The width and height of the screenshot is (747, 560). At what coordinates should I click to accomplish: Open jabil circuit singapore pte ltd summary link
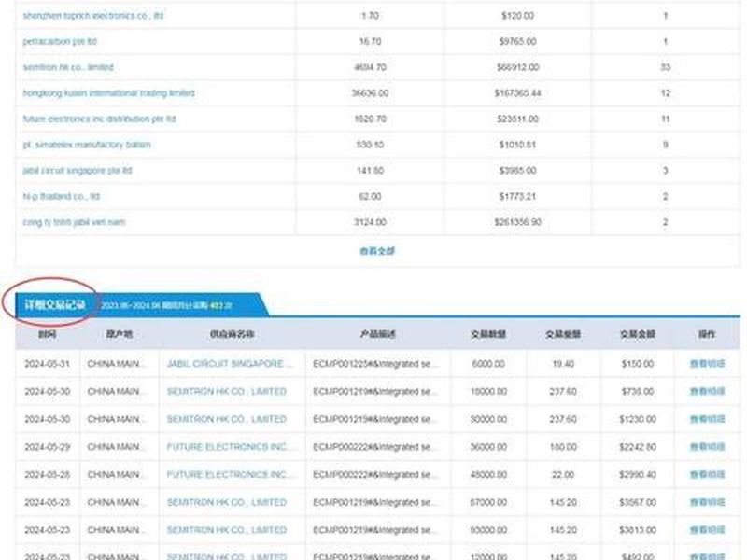78,171
